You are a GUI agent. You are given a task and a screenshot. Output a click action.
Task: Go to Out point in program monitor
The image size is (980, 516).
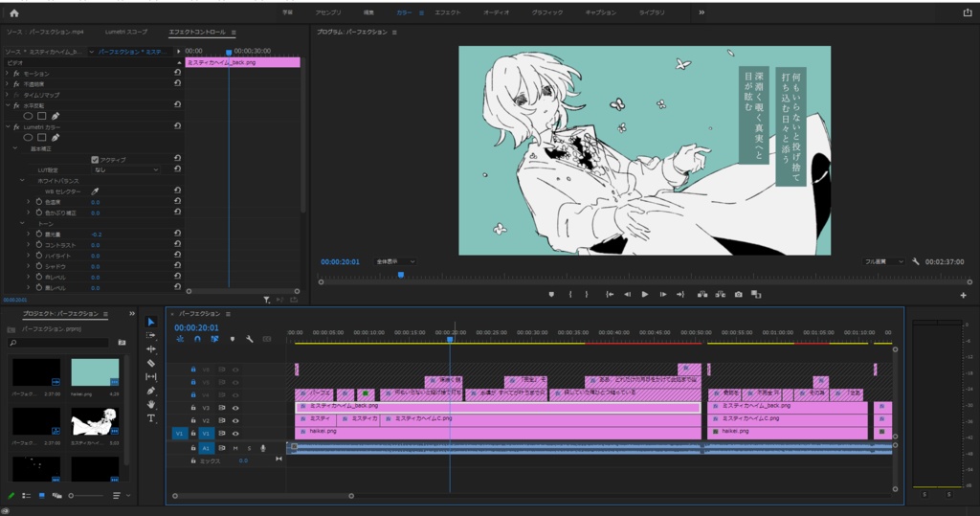(x=680, y=294)
